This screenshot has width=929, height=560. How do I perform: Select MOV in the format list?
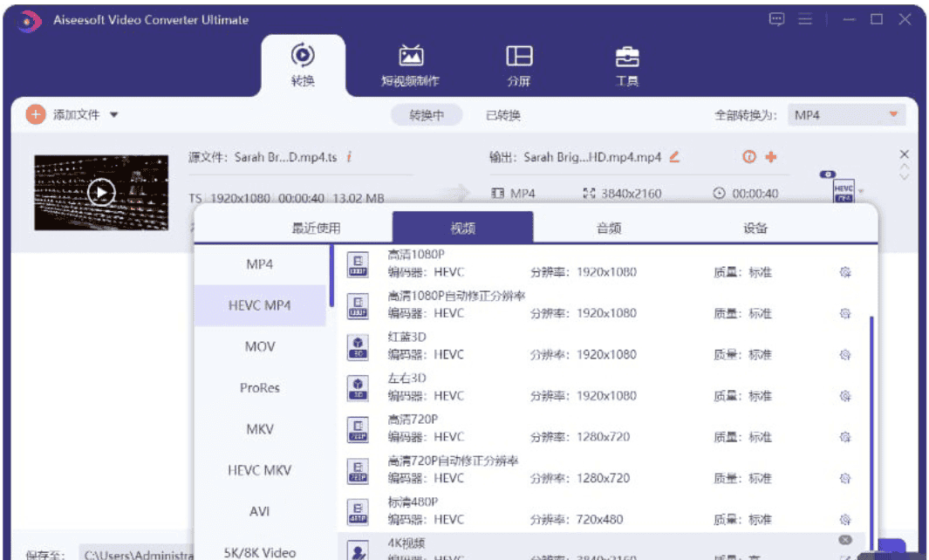click(x=260, y=346)
